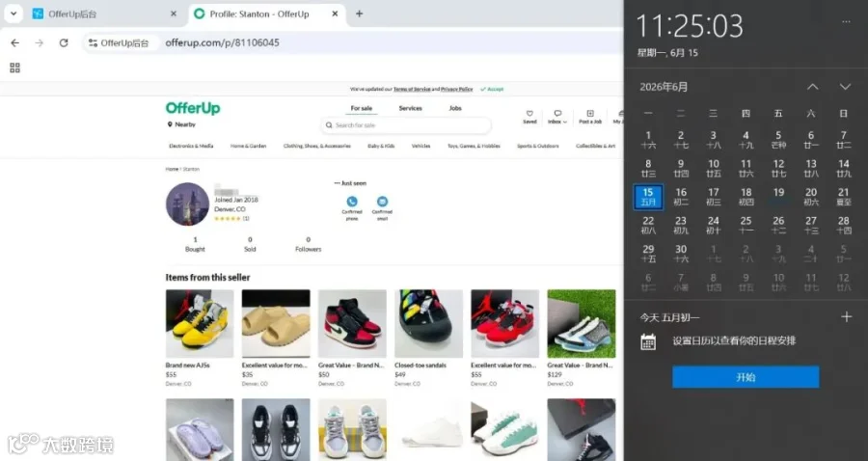This screenshot has width=868, height=461.
Task: Open Electronics & Media category
Action: 191,146
